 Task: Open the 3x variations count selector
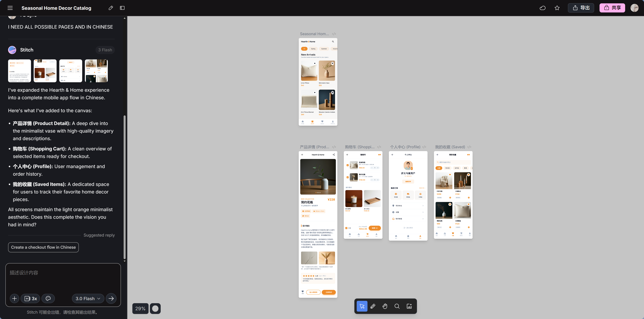tap(30, 298)
